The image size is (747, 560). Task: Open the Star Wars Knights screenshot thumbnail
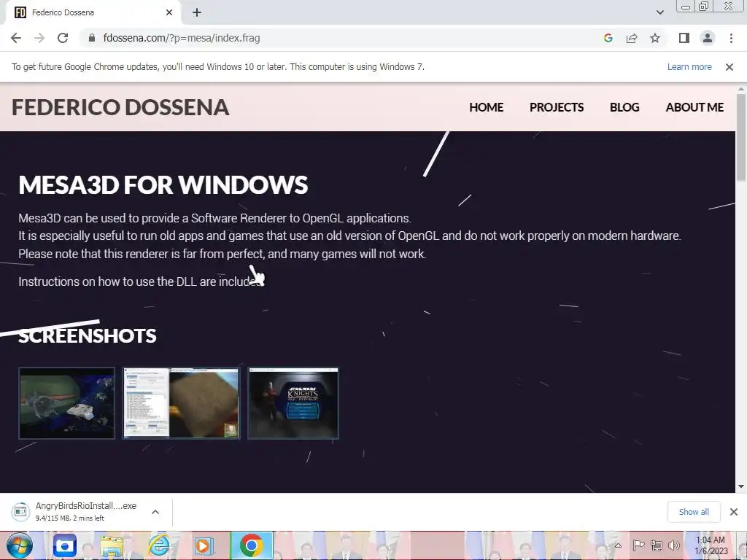[x=293, y=402]
